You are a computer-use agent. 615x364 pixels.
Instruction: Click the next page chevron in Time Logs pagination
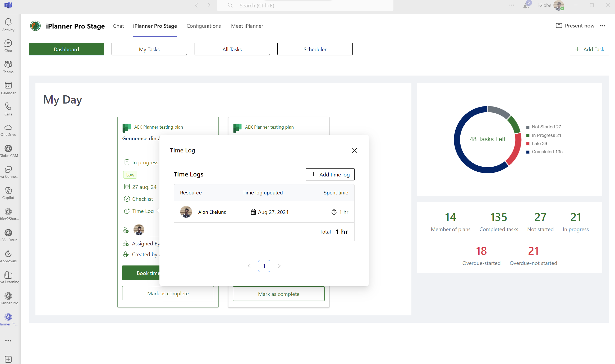(x=279, y=266)
